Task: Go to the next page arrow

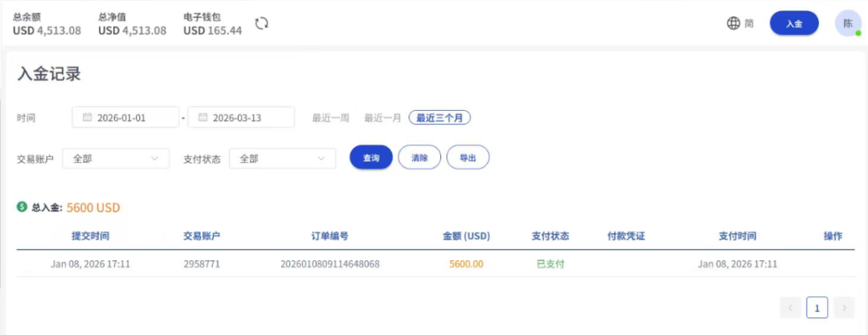Action: [x=843, y=308]
